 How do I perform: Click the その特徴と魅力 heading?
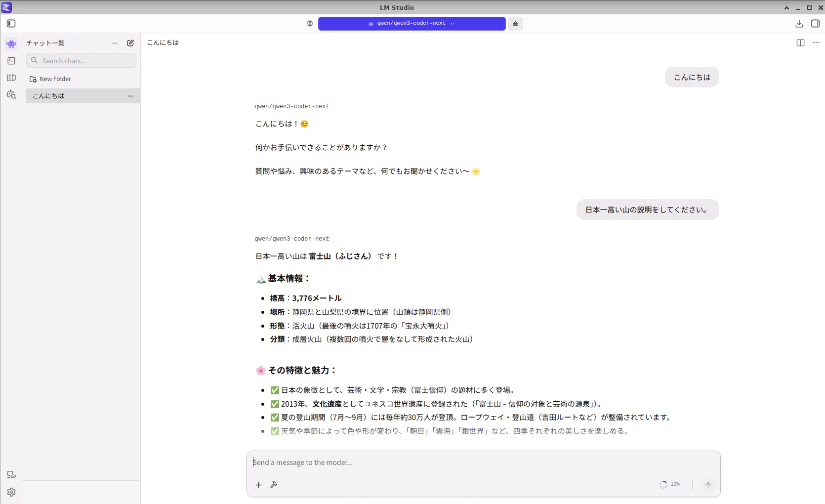tap(296, 371)
